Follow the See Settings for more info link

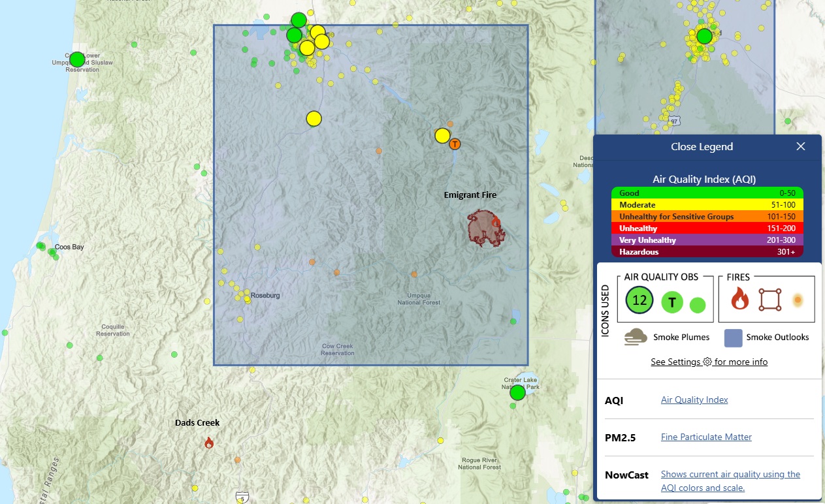tap(709, 362)
